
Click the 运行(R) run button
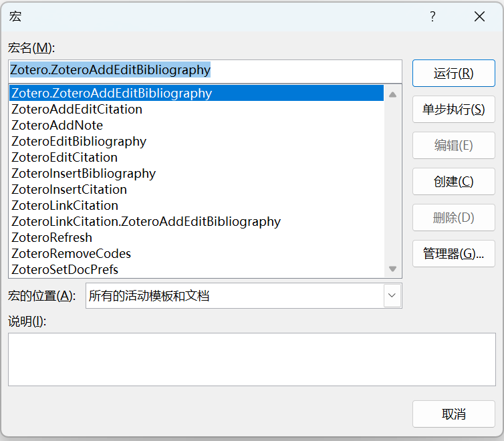(x=454, y=73)
